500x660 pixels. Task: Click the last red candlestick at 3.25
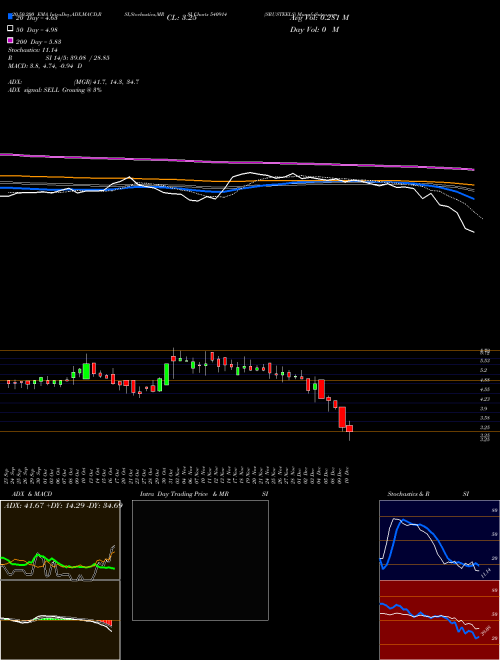point(349,428)
